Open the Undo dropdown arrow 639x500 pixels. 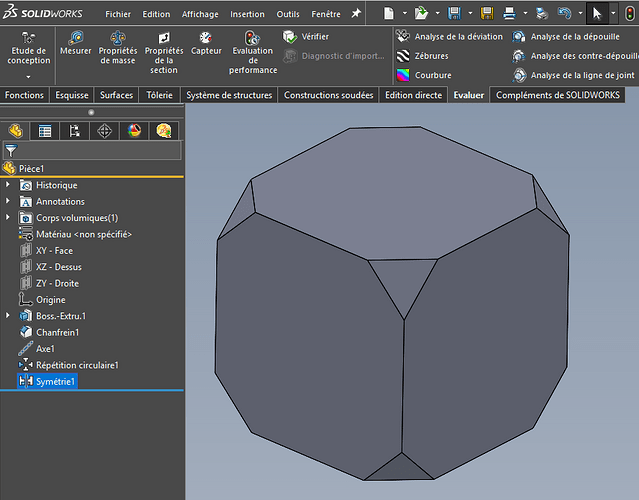point(580,13)
